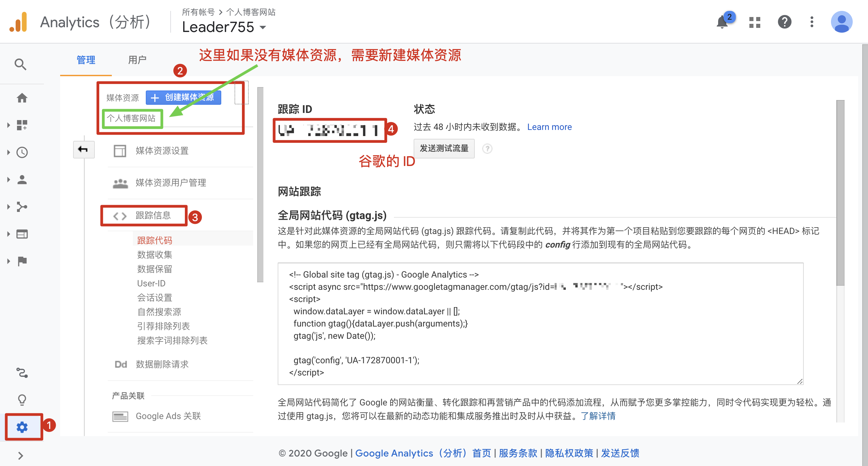The image size is (868, 466).
Task: Go to Home via the house icon
Action: click(x=22, y=98)
